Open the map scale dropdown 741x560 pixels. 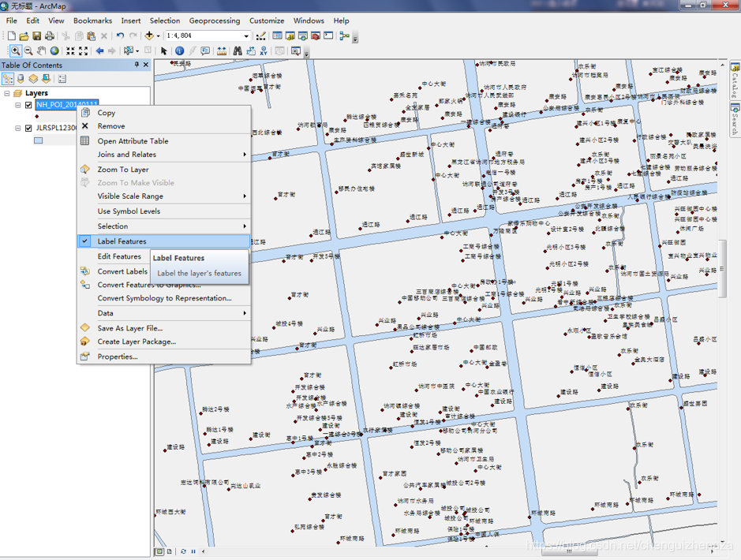(246, 35)
